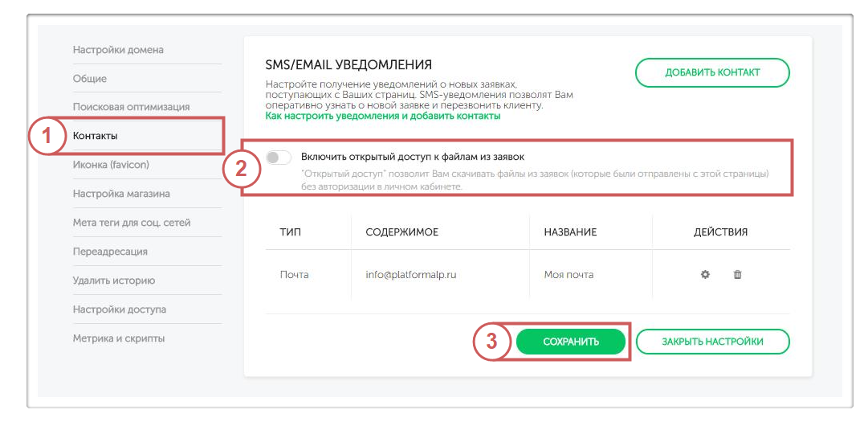Select Удалить историю menu item
Image resolution: width=868 pixels, height=422 pixels.
[114, 281]
